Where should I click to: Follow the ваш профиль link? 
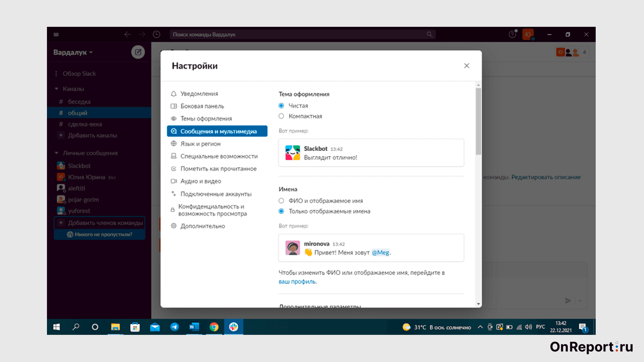click(297, 282)
